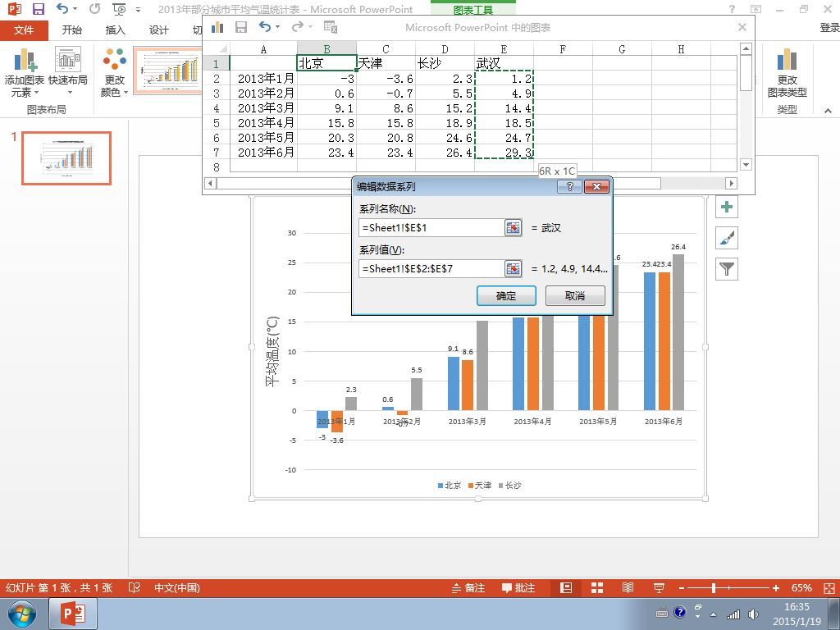
Task: Switch to the 插入 ribbon tab
Action: pos(115,30)
